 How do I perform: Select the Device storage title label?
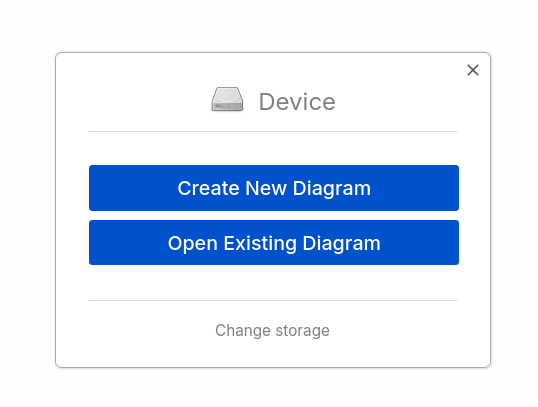point(297,102)
